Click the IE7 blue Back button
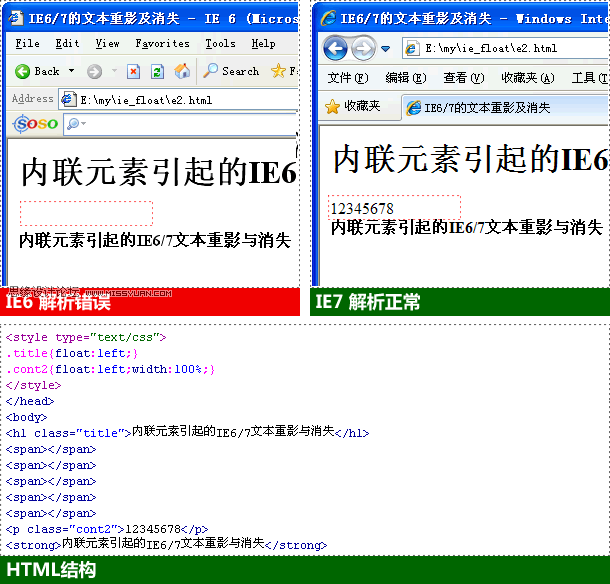Screen dimensions: 610x584 point(335,49)
